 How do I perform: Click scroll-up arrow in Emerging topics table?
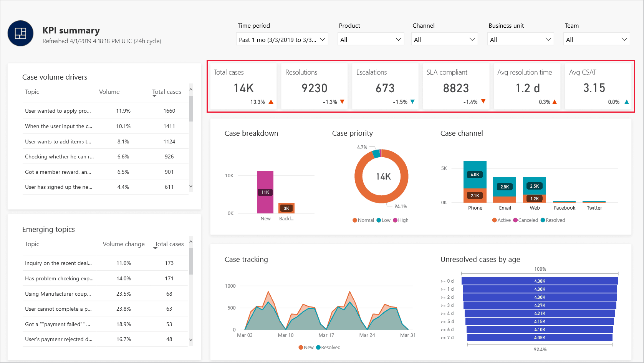point(191,241)
